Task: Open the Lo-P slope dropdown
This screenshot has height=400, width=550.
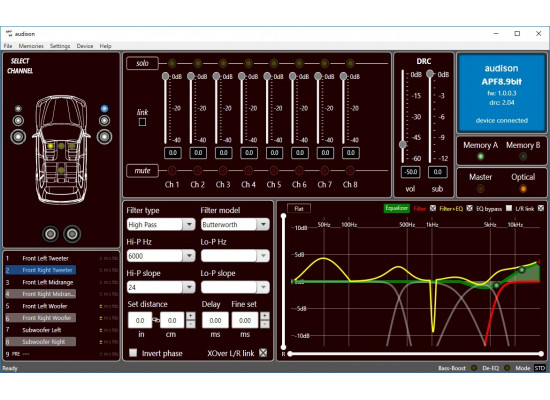Action: pyautogui.click(x=263, y=287)
